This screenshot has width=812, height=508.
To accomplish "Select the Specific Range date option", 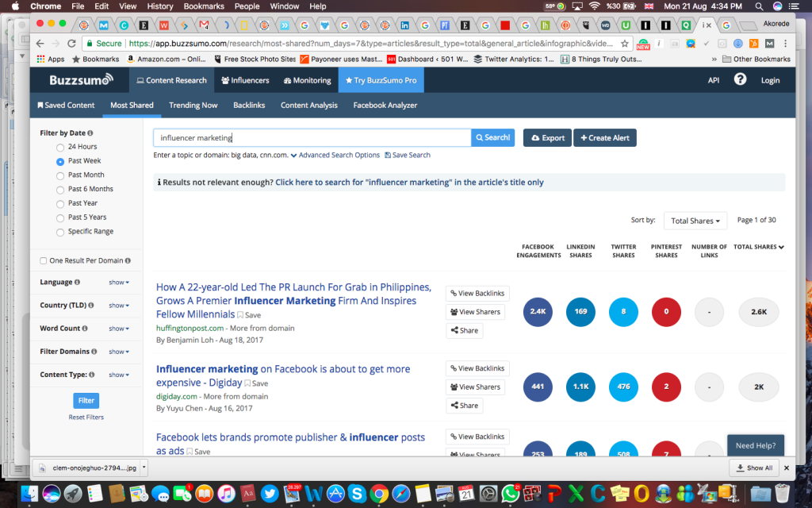I will click(60, 233).
